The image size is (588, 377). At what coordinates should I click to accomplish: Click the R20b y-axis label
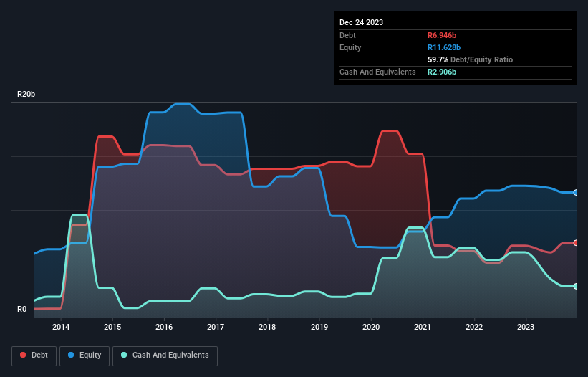click(x=26, y=94)
